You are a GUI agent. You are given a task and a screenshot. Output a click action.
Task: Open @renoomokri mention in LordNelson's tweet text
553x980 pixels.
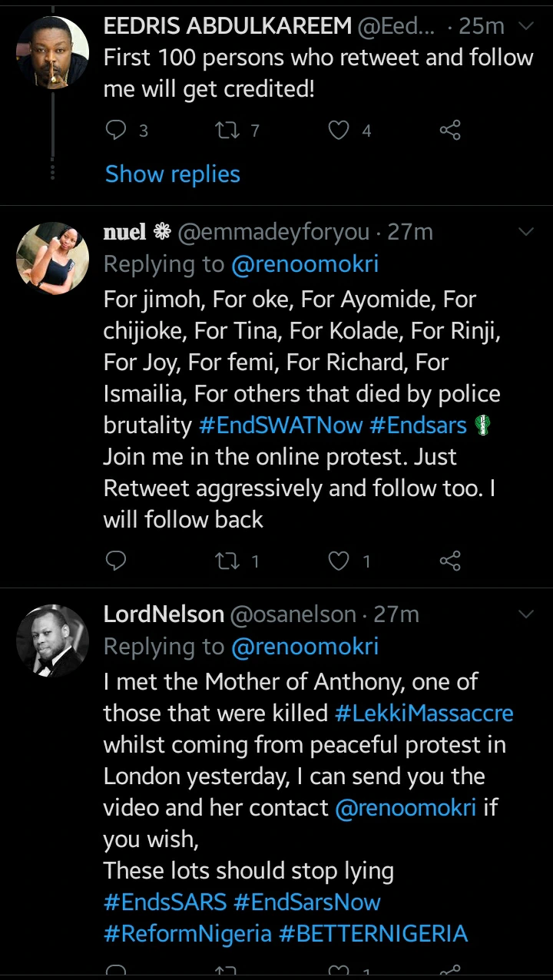point(406,808)
